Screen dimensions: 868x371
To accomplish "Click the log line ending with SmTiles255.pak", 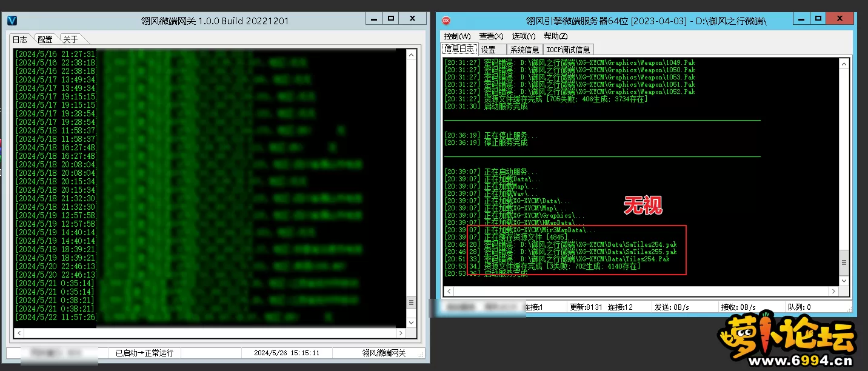I will click(560, 252).
